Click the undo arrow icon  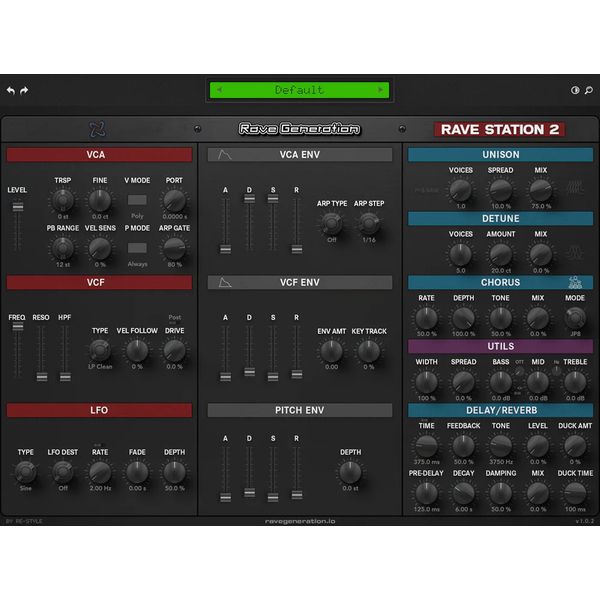[x=11, y=90]
